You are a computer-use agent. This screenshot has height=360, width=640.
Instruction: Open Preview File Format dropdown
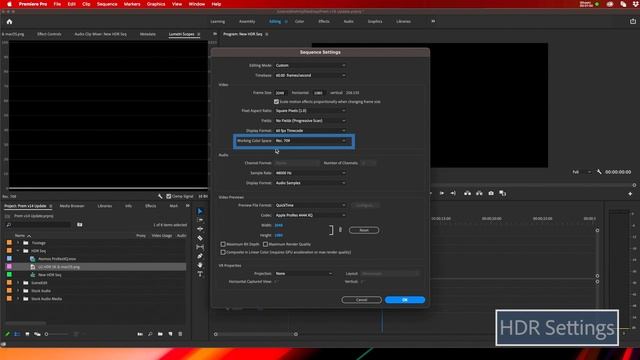coord(311,205)
